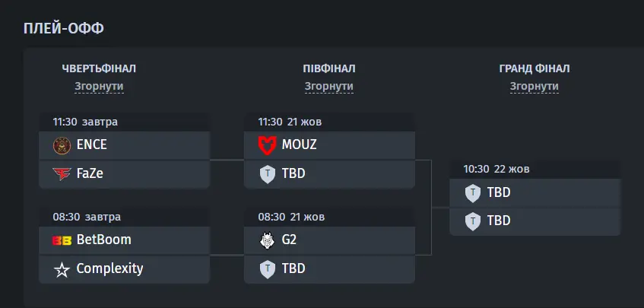Open the 11:30 завтра quarterfinal match header
Image resolution: width=644 pixels, height=308 pixels.
coord(125,122)
